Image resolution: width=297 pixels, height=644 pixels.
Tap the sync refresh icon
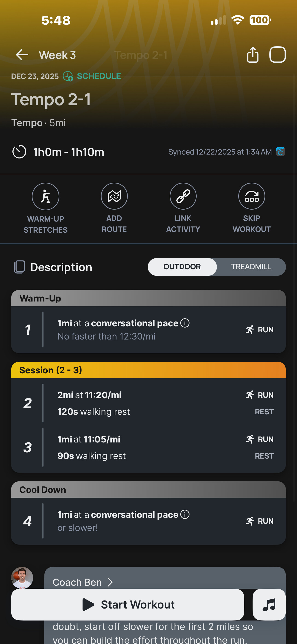(280, 152)
